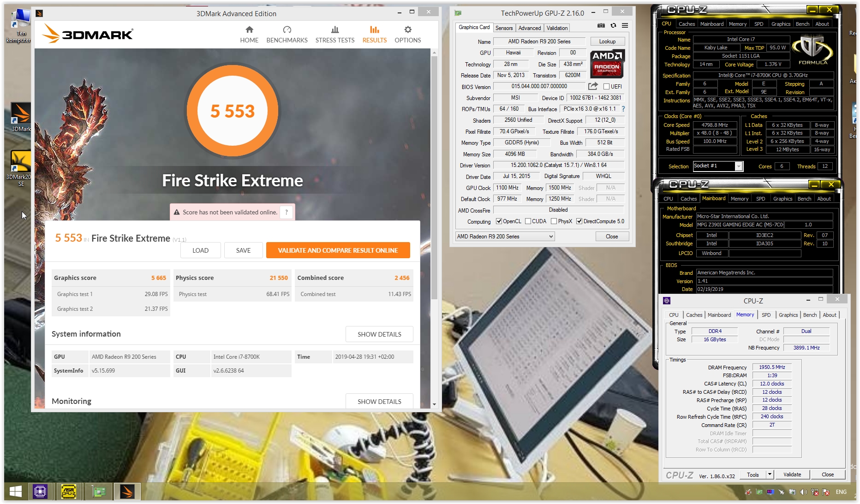Click the BIOS export share icon in GPU-Z
860x504 pixels.
click(x=593, y=86)
